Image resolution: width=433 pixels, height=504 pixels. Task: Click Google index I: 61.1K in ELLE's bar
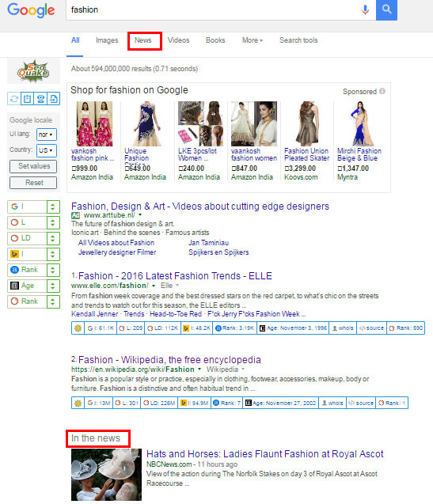[101, 328]
